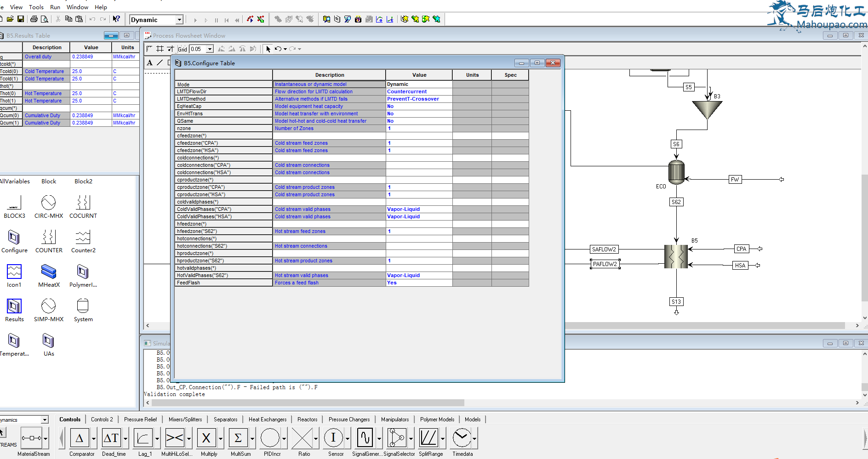Activate the pointer select mode in flowsheet toolbar
Screen dimensions: 868x459
pos(268,49)
